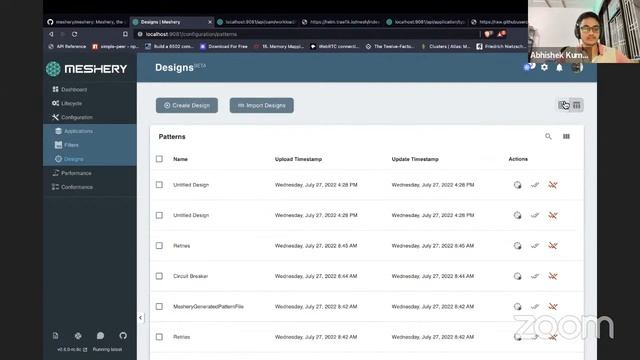
Task: Select the first Untitled Design row checkbox
Action: tap(159, 185)
